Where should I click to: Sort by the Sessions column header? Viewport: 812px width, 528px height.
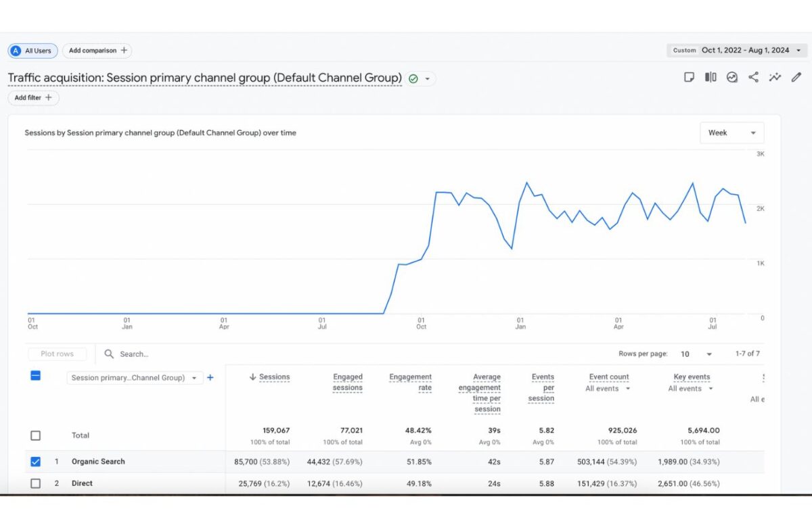point(273,377)
